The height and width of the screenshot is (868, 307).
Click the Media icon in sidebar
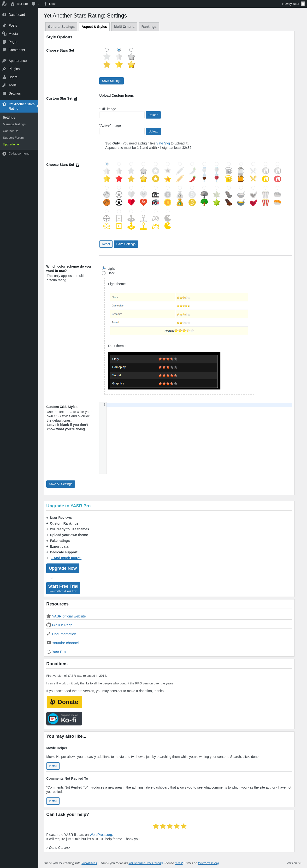[x=4, y=34]
